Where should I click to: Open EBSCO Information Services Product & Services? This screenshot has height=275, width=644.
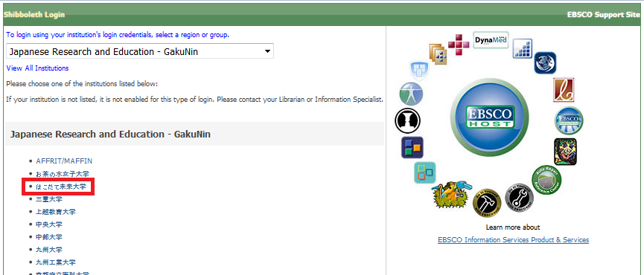coord(514,240)
